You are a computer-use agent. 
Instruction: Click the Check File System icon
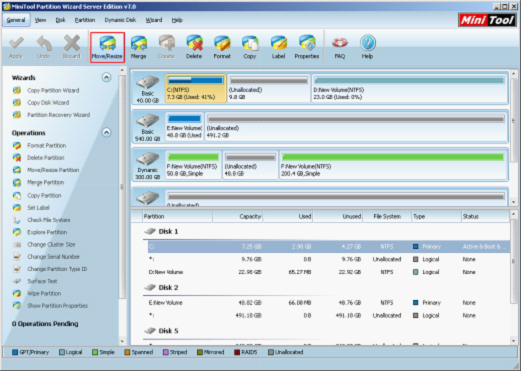click(17, 220)
